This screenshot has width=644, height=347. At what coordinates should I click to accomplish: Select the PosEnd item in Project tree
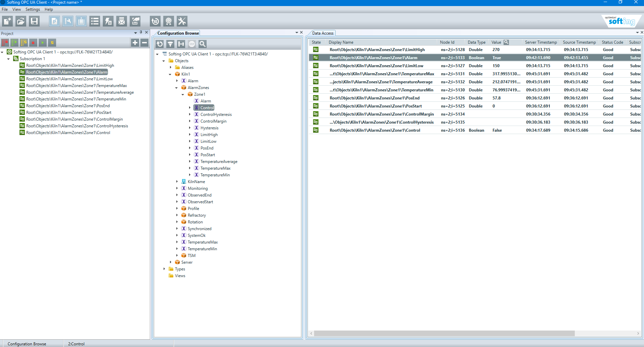click(68, 106)
